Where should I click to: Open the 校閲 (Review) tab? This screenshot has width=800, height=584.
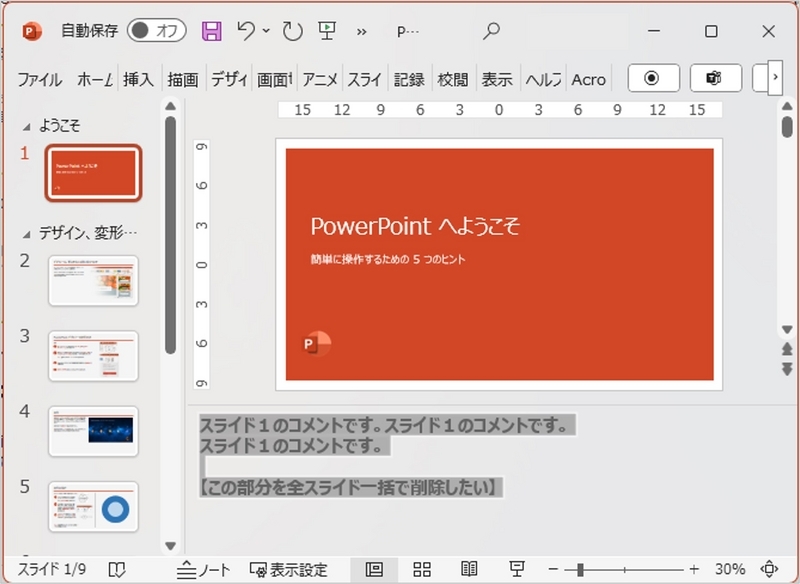point(453,80)
